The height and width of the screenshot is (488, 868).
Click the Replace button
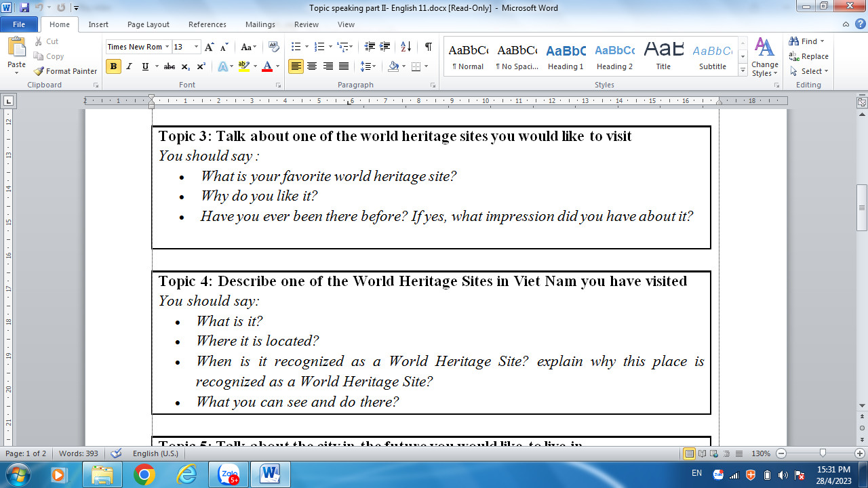tap(808, 56)
